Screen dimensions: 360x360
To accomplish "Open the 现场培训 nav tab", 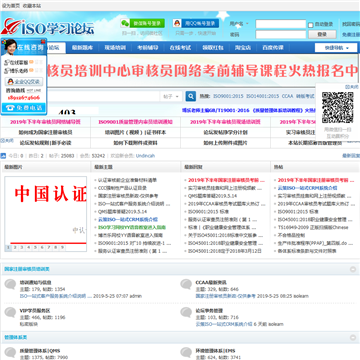I will pyautogui.click(x=115, y=48).
